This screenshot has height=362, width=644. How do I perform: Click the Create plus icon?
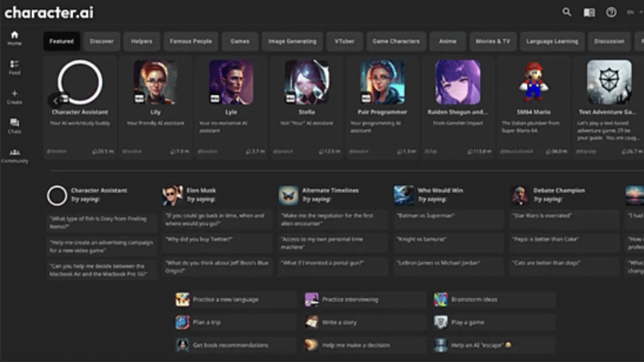click(x=14, y=97)
